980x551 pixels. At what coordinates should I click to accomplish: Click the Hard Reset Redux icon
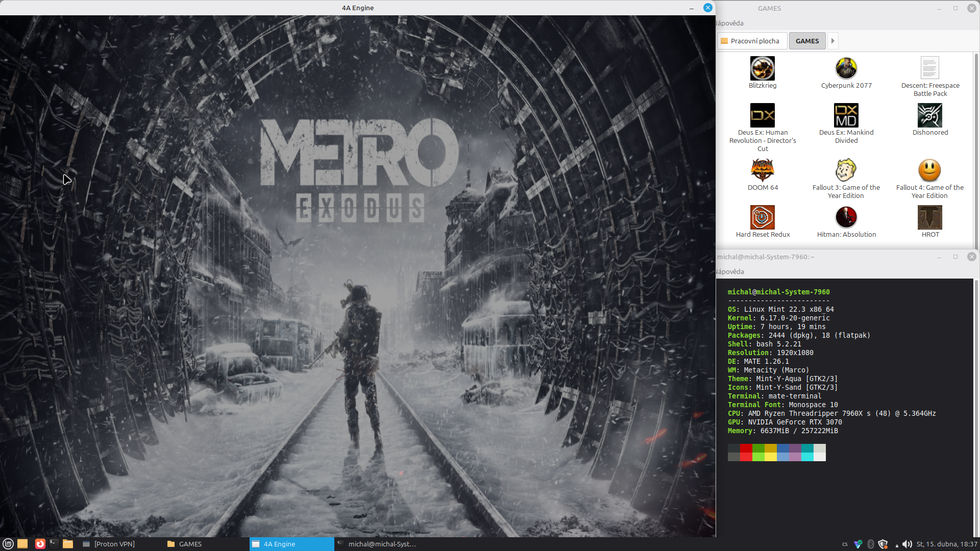762,217
